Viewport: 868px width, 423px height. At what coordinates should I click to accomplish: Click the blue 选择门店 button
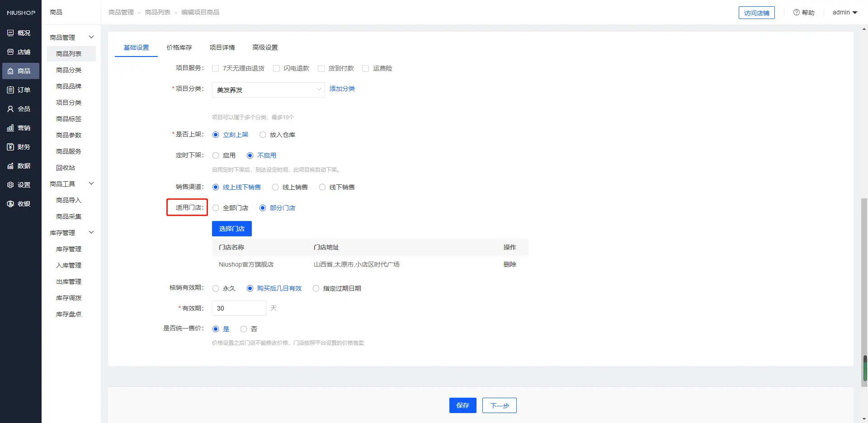click(231, 229)
